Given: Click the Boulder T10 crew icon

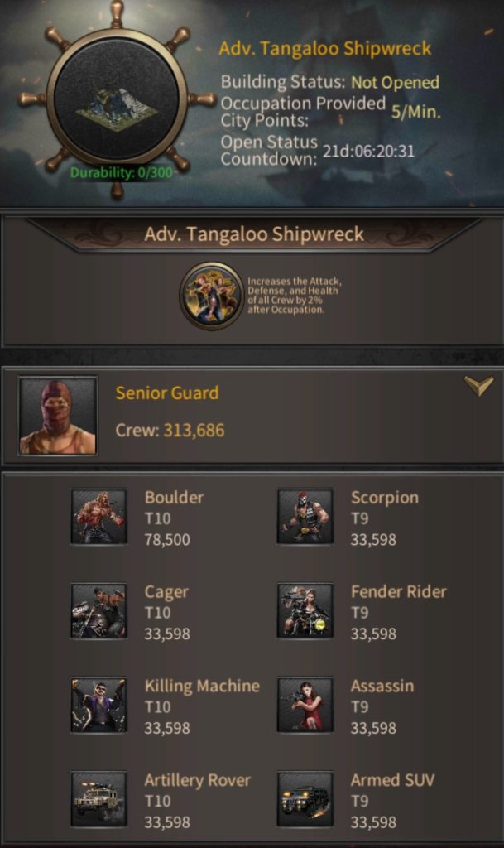Looking at the screenshot, I should coord(98,517).
